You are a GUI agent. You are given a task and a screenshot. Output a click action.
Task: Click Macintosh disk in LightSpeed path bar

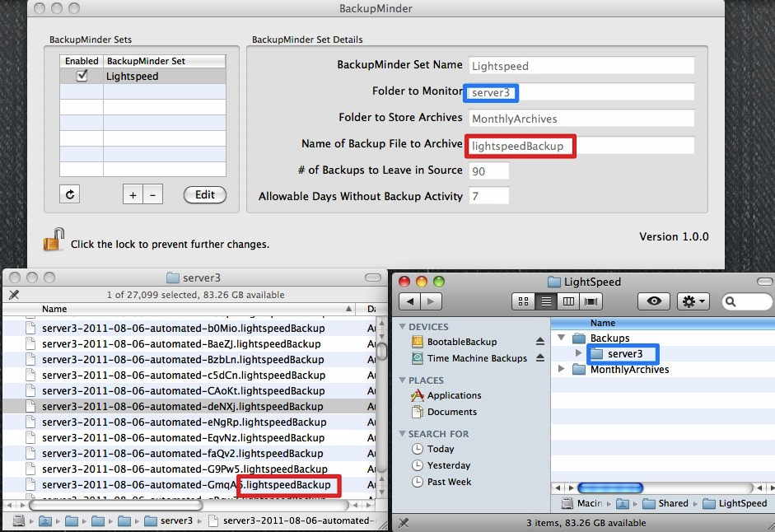pos(581,503)
